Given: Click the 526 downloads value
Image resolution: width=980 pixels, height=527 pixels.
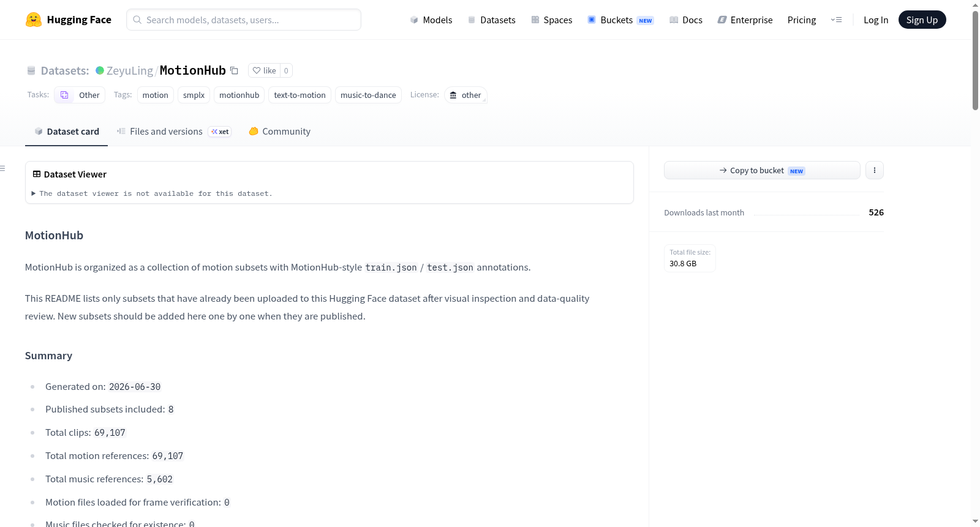Looking at the screenshot, I should point(876,212).
